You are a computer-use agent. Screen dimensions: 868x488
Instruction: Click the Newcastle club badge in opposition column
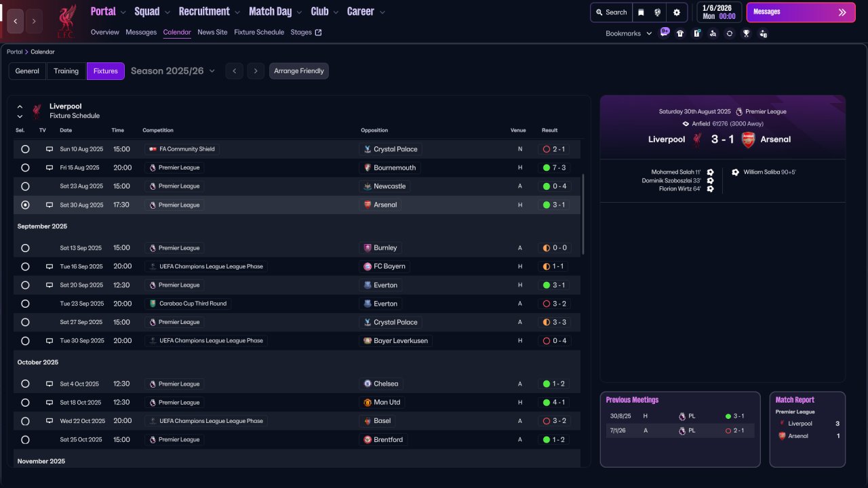[368, 186]
